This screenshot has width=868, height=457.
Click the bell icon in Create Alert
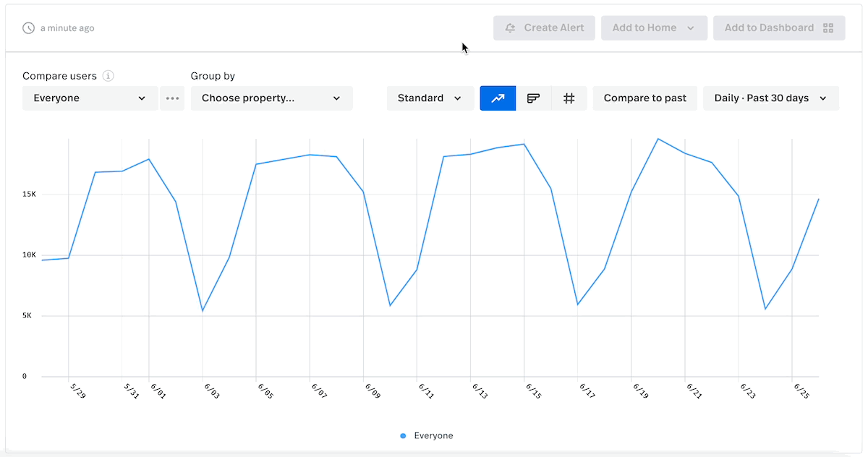pos(511,28)
